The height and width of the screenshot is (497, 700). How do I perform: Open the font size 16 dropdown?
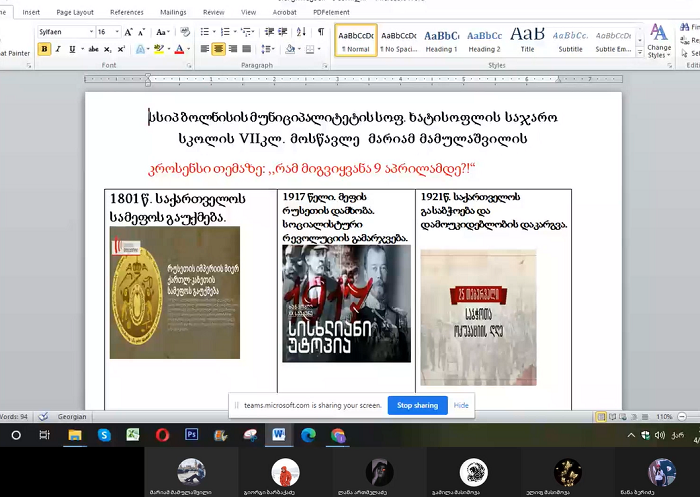pos(117,32)
